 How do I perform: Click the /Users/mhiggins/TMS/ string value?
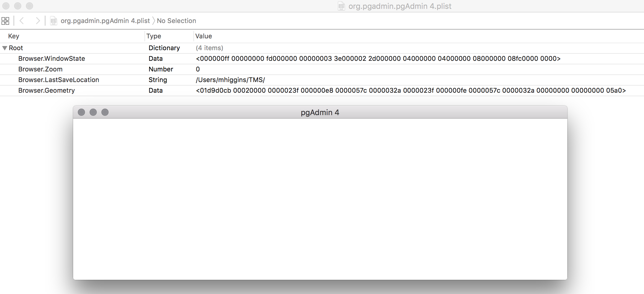coord(230,80)
